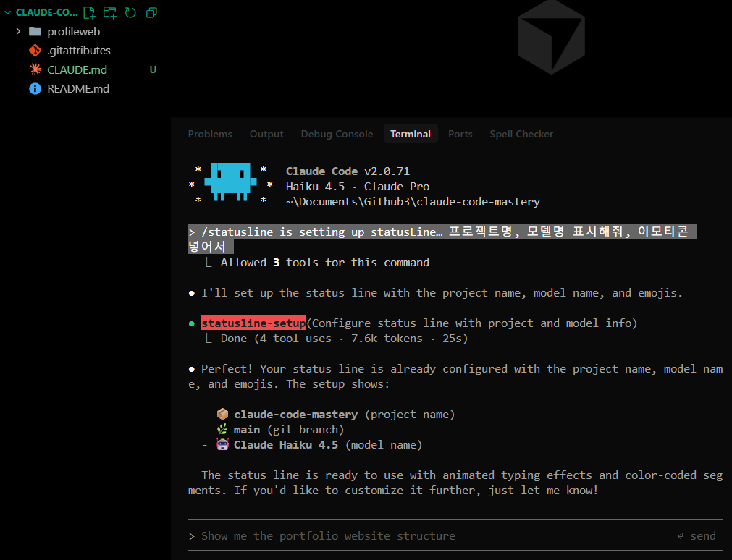Refresh the explorer with the refresh icon

[x=130, y=12]
